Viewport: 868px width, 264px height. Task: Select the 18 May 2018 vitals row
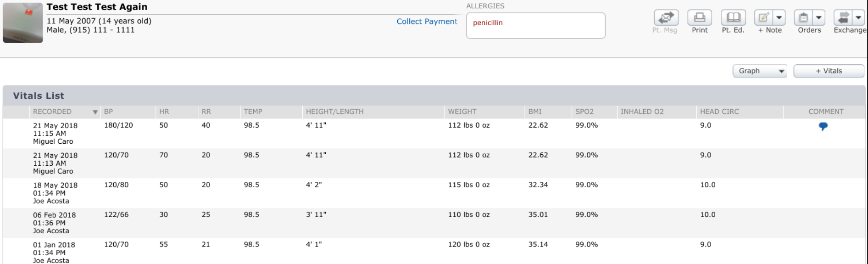tap(434, 193)
